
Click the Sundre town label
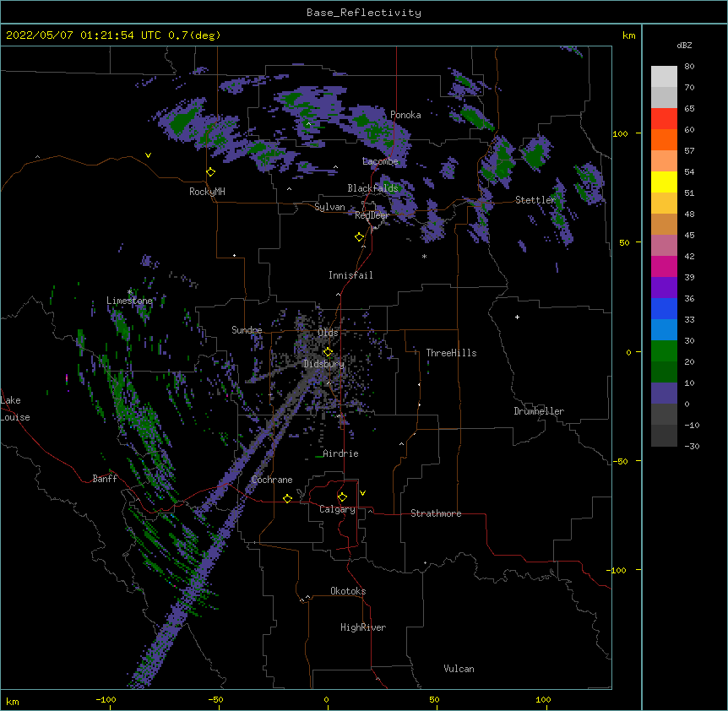pyautogui.click(x=247, y=330)
